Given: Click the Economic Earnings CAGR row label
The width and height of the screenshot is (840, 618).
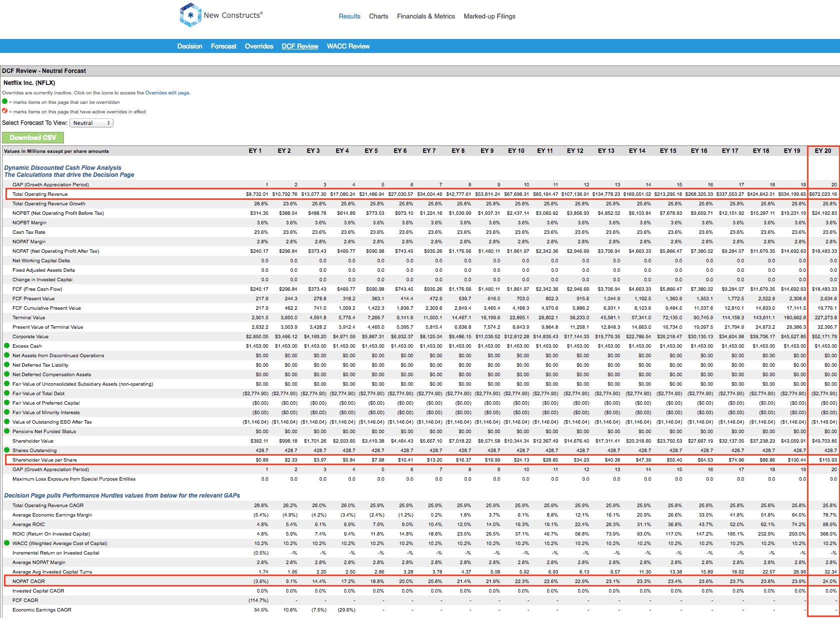Looking at the screenshot, I should click(x=42, y=610).
